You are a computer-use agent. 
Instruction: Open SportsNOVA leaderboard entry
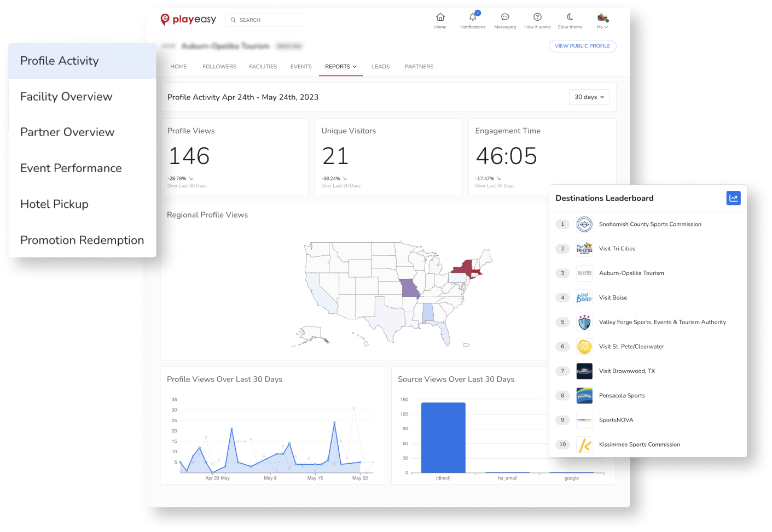tap(616, 420)
